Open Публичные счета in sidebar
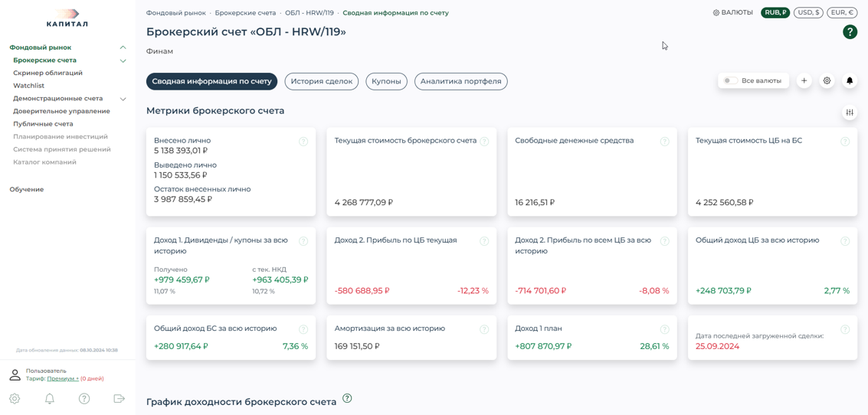This screenshot has width=868, height=415. [43, 124]
